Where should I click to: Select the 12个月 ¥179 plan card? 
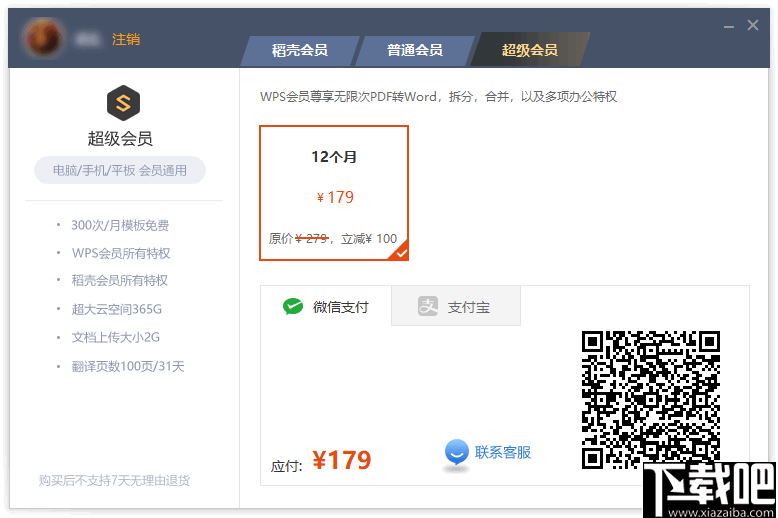pyautogui.click(x=334, y=193)
